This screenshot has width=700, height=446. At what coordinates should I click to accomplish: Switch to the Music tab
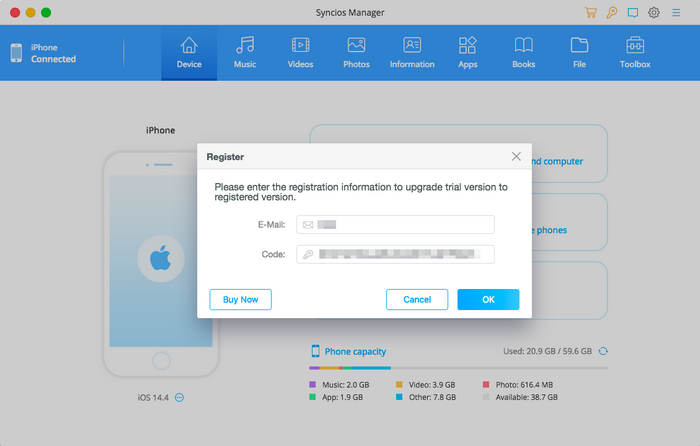click(x=245, y=53)
